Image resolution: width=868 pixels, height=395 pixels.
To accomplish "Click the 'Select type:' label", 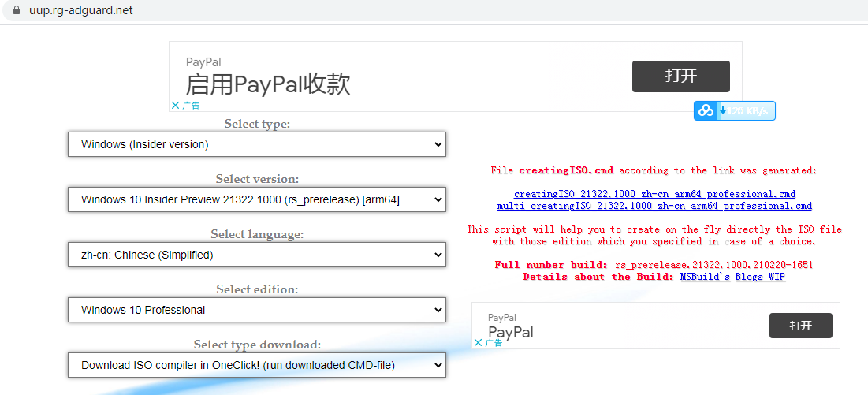I will [257, 124].
